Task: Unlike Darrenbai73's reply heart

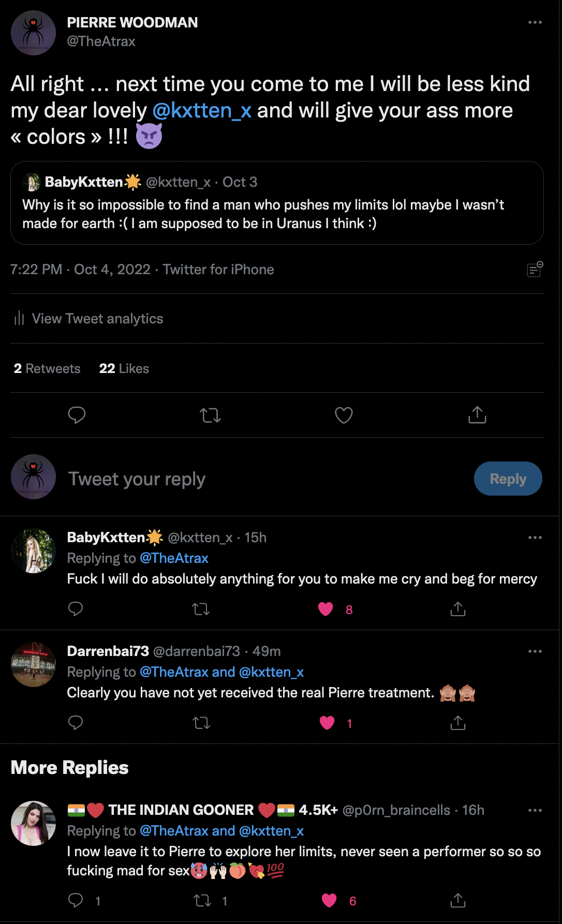Action: tap(327, 723)
